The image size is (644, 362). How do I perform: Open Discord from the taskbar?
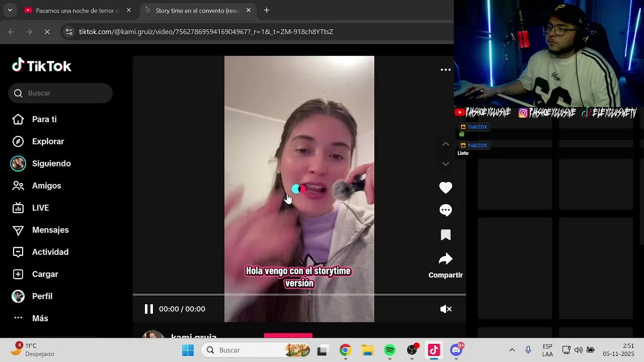[x=456, y=350]
